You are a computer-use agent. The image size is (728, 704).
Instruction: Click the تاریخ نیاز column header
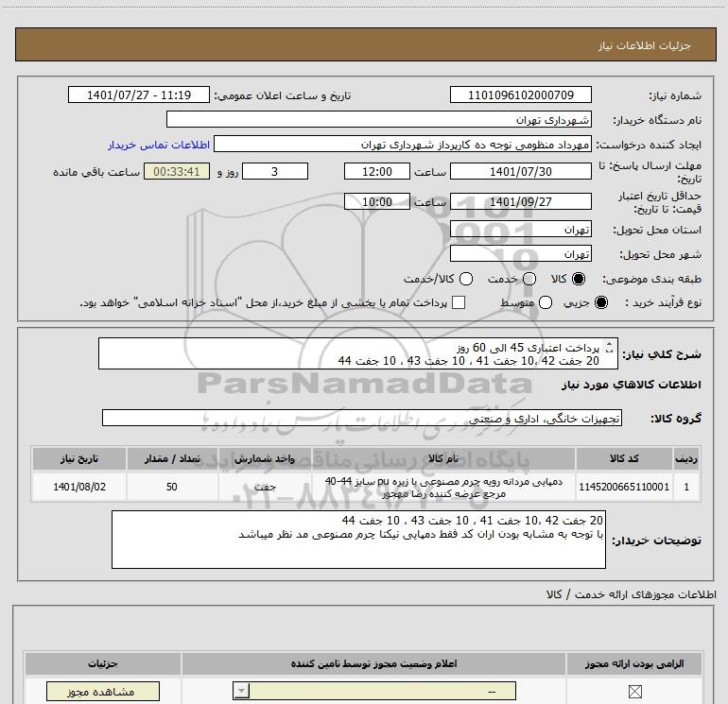tap(79, 459)
